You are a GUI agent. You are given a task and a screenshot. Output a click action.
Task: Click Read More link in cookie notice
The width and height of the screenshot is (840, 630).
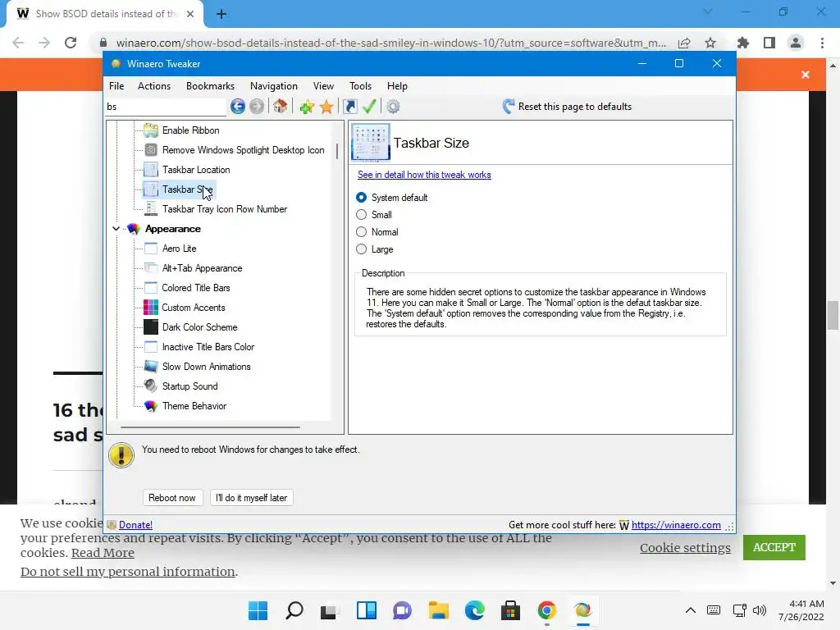[x=103, y=553]
